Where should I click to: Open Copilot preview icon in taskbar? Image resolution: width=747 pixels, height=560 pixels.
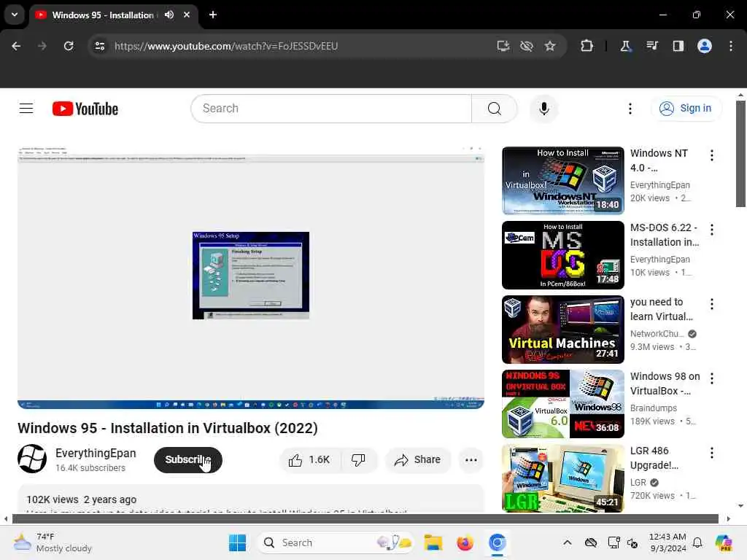[x=723, y=542]
